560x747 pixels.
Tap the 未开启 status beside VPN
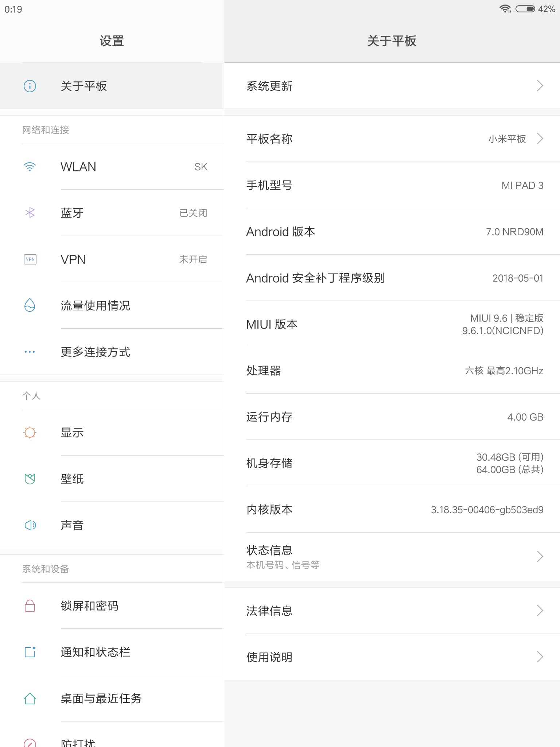tap(193, 259)
